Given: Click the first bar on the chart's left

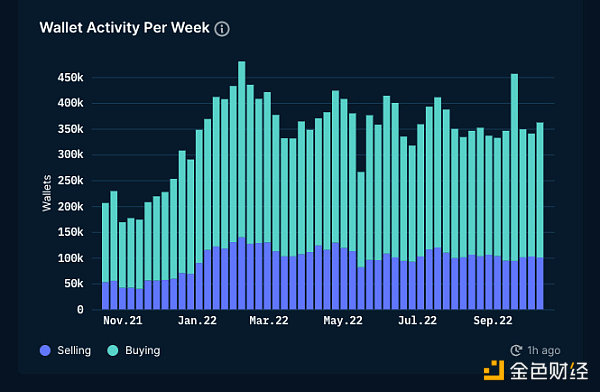Looking at the screenshot, I should point(105,256).
